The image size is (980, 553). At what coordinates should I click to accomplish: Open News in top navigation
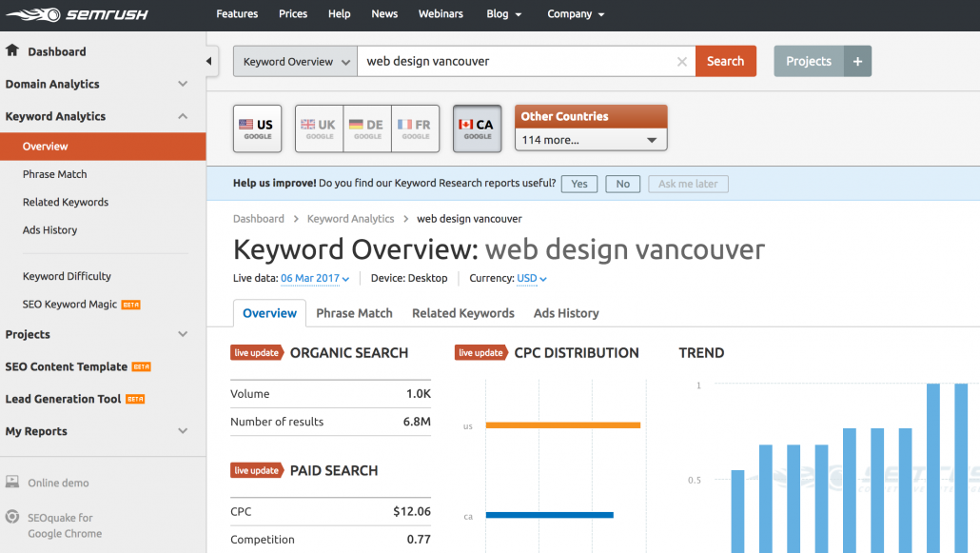point(384,13)
